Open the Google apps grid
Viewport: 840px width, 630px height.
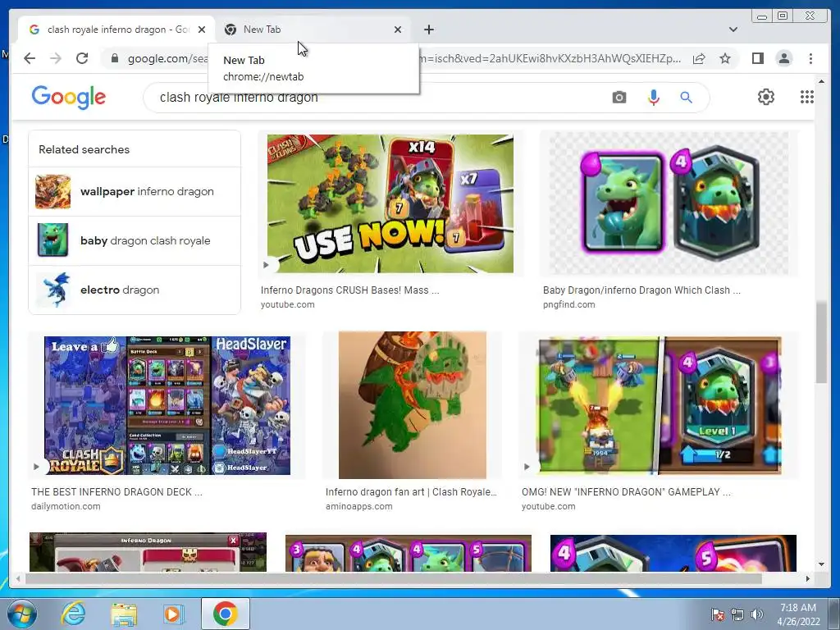coord(806,97)
